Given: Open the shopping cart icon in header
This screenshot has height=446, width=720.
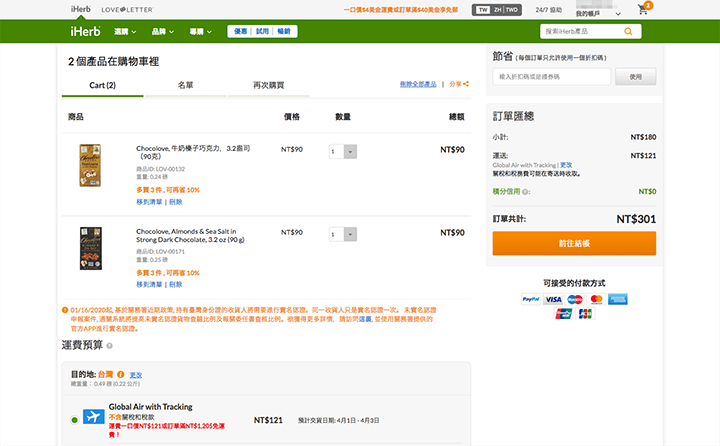Looking at the screenshot, I should (x=644, y=9).
